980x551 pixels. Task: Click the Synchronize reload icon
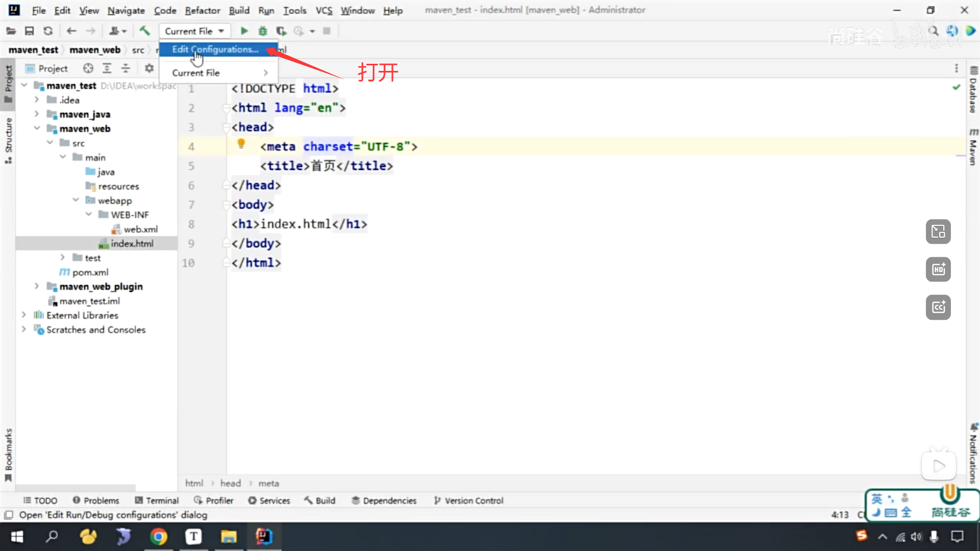48,31
